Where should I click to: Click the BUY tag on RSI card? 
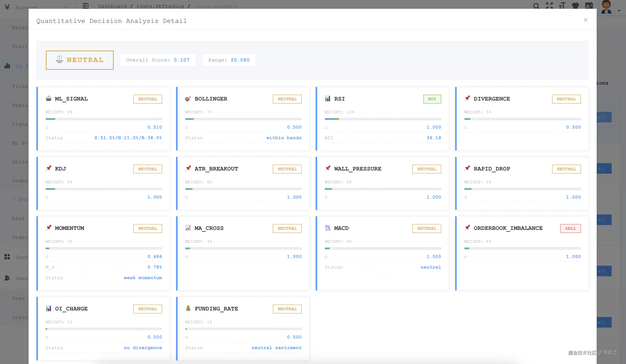point(432,99)
